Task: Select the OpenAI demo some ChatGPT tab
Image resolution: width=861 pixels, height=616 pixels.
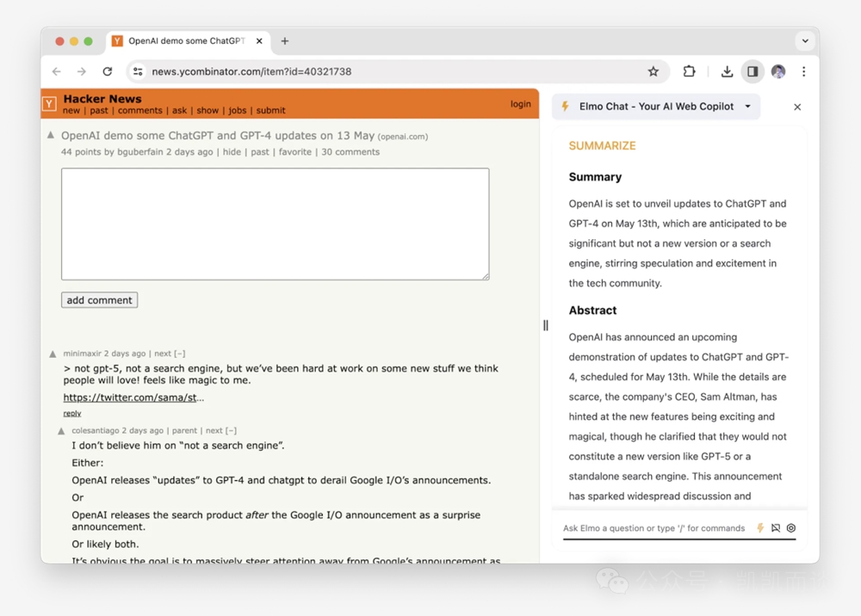Action: 188,41
